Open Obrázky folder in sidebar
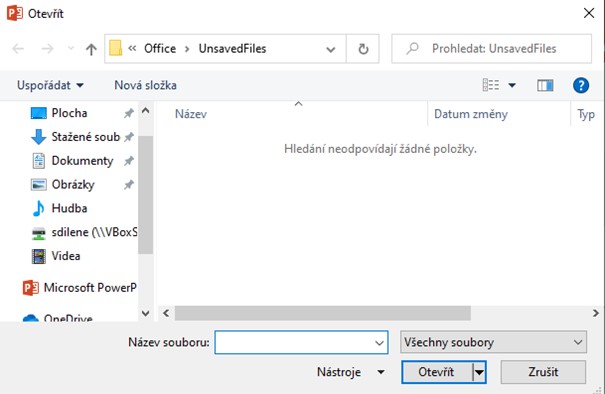 click(73, 185)
